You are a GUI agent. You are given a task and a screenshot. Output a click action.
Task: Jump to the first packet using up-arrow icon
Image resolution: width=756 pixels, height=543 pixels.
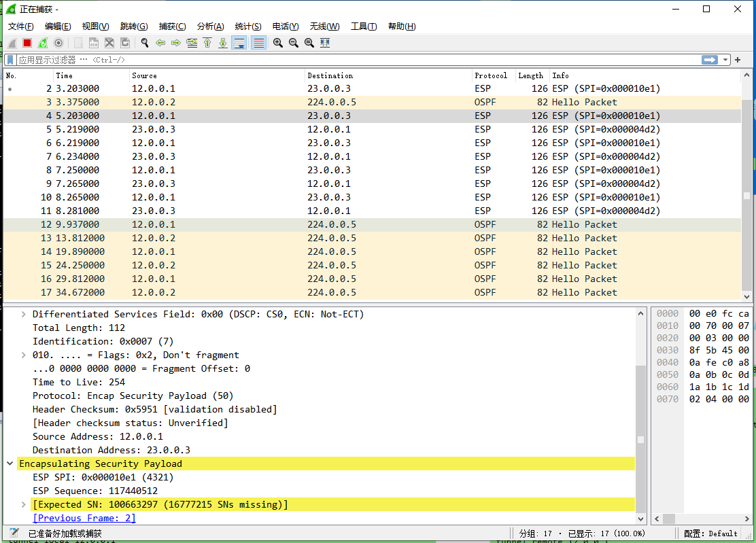[x=207, y=42]
